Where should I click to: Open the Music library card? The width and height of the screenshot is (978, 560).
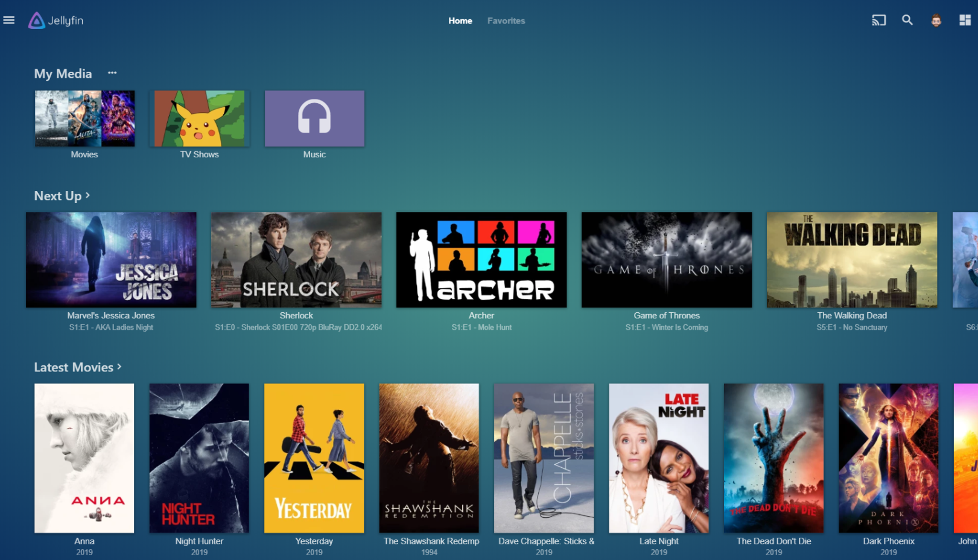coord(314,119)
